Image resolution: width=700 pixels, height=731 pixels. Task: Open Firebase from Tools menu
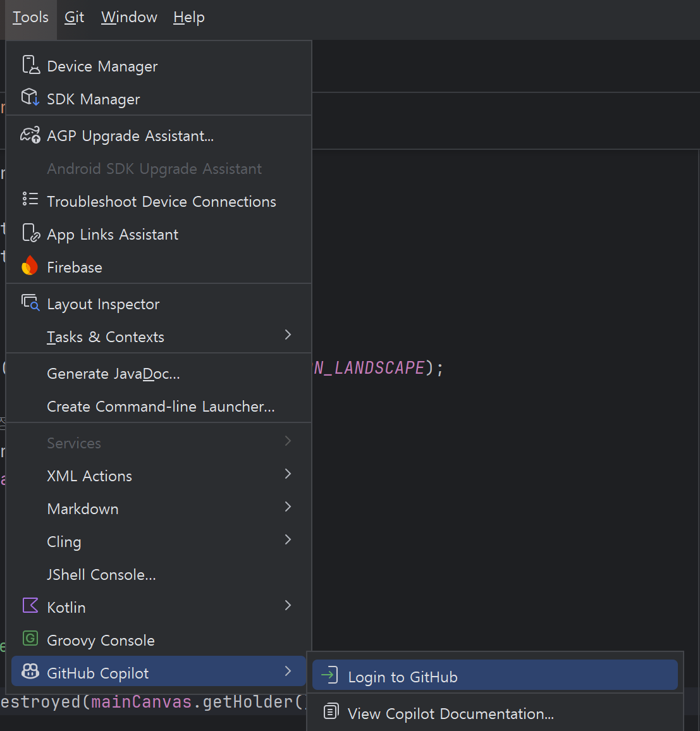159,267
